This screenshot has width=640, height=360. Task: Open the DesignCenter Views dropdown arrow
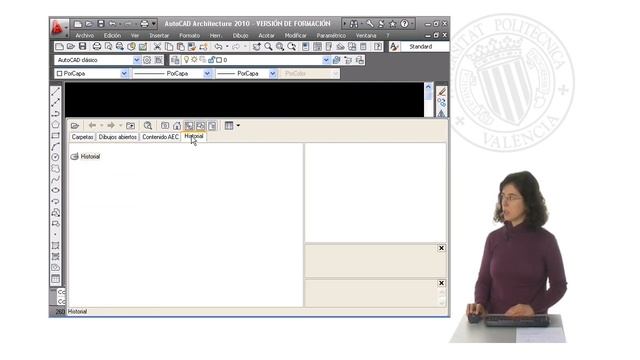[x=238, y=126]
